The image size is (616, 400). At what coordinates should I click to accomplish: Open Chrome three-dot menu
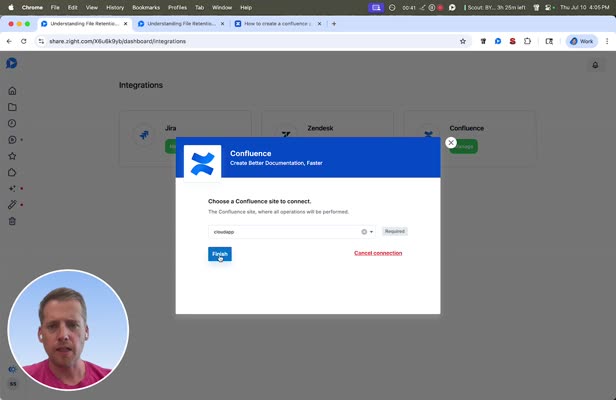(607, 41)
